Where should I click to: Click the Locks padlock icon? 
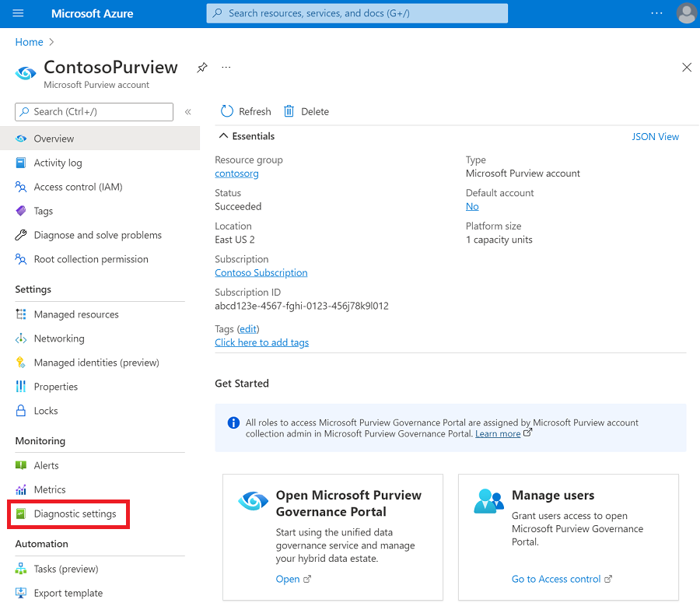(21, 411)
